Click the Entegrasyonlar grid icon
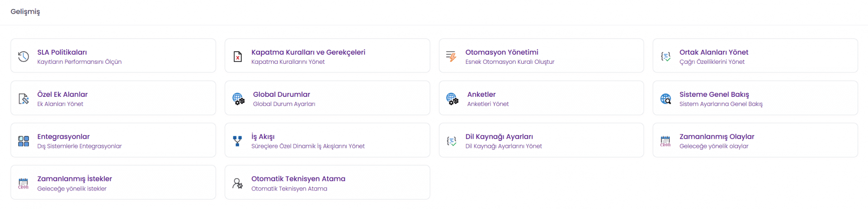868x209 pixels. [x=24, y=141]
